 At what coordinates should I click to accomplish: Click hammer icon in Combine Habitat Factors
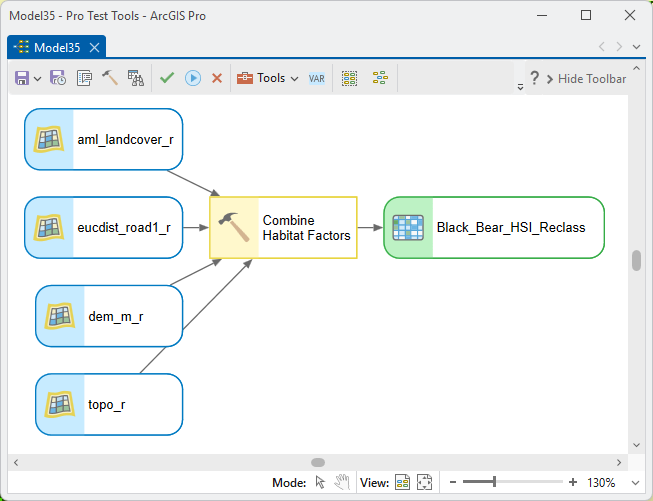234,227
